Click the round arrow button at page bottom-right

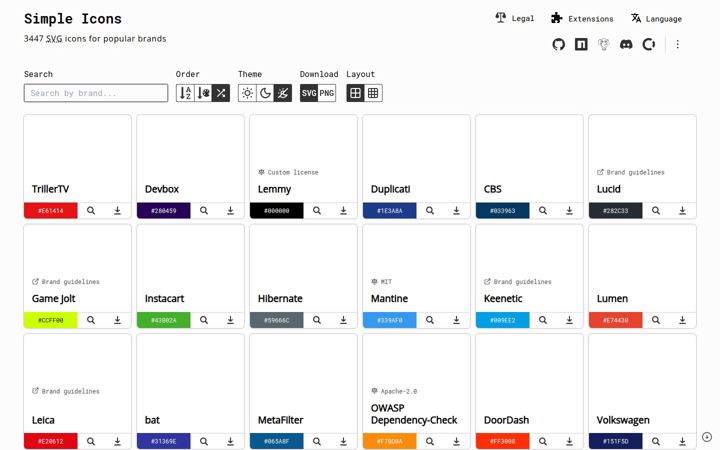point(707,437)
